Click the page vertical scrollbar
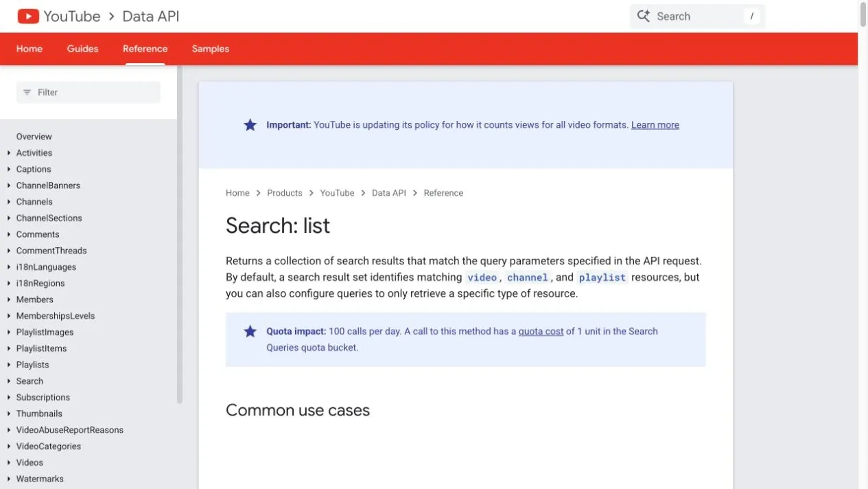This screenshot has width=868, height=489. (863, 14)
